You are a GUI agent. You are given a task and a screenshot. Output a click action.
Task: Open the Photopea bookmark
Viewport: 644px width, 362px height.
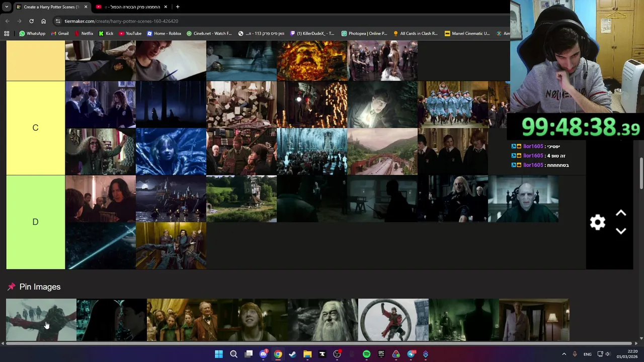[x=364, y=34]
